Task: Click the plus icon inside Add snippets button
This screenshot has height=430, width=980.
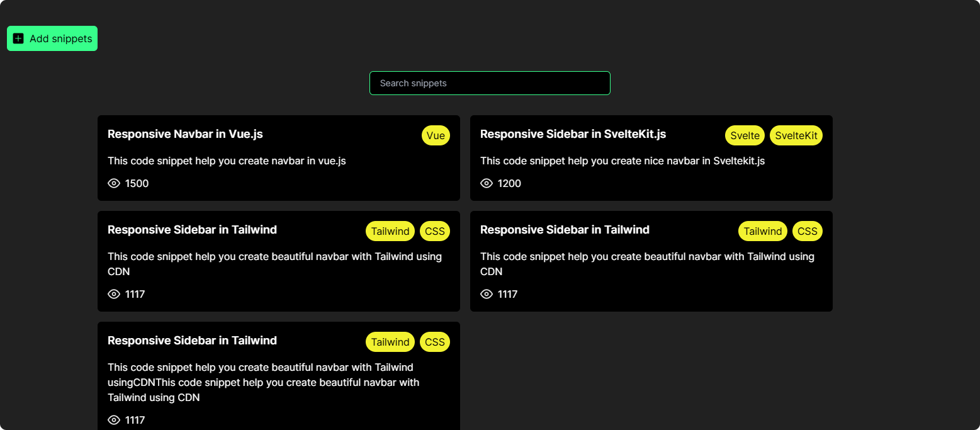Action: point(18,38)
